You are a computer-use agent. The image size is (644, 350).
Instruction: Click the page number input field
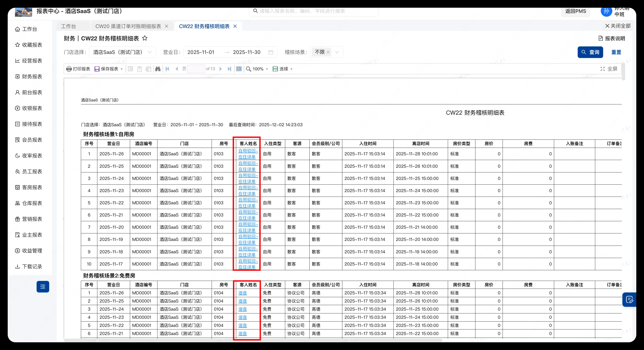pos(196,69)
